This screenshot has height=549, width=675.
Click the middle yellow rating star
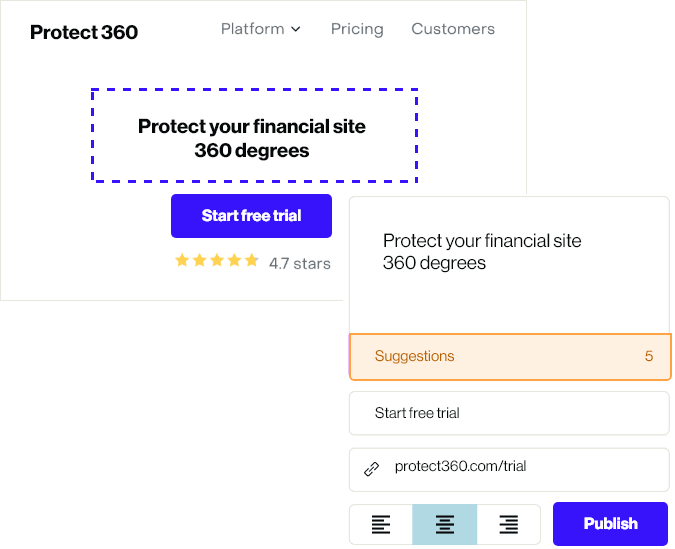[216, 261]
